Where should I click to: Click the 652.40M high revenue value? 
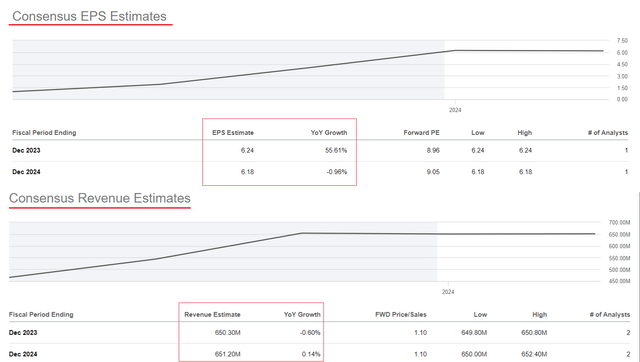pyautogui.click(x=534, y=354)
